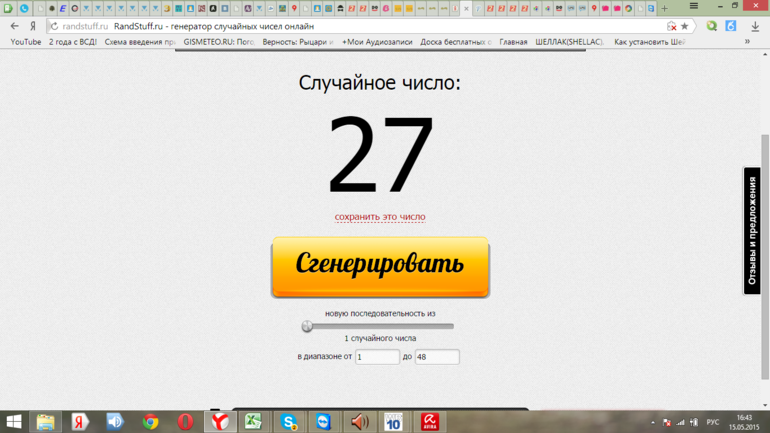Show hidden system tray icons

[x=653, y=423]
